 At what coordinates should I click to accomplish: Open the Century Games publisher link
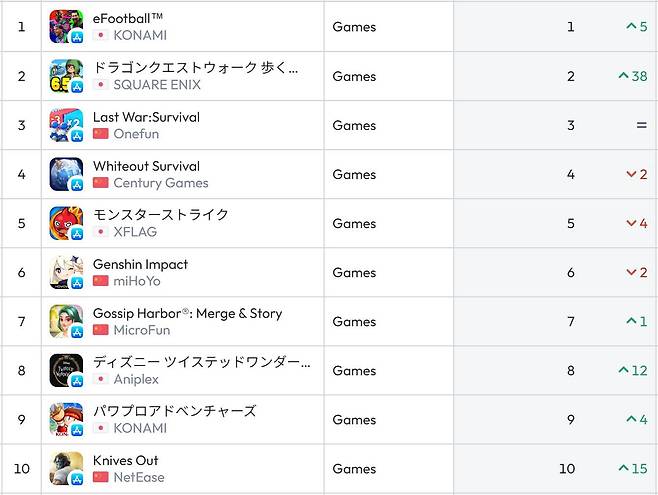(x=161, y=183)
